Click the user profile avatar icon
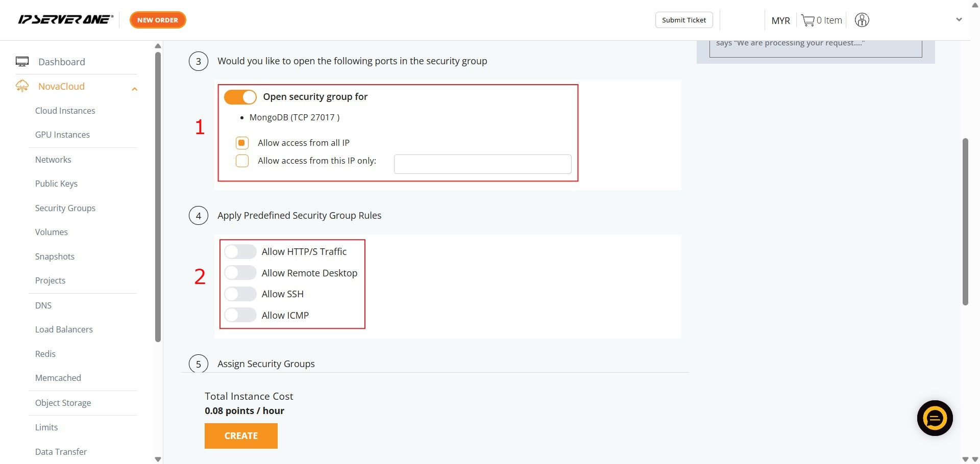Viewport: 980px width, 464px height. tap(862, 20)
